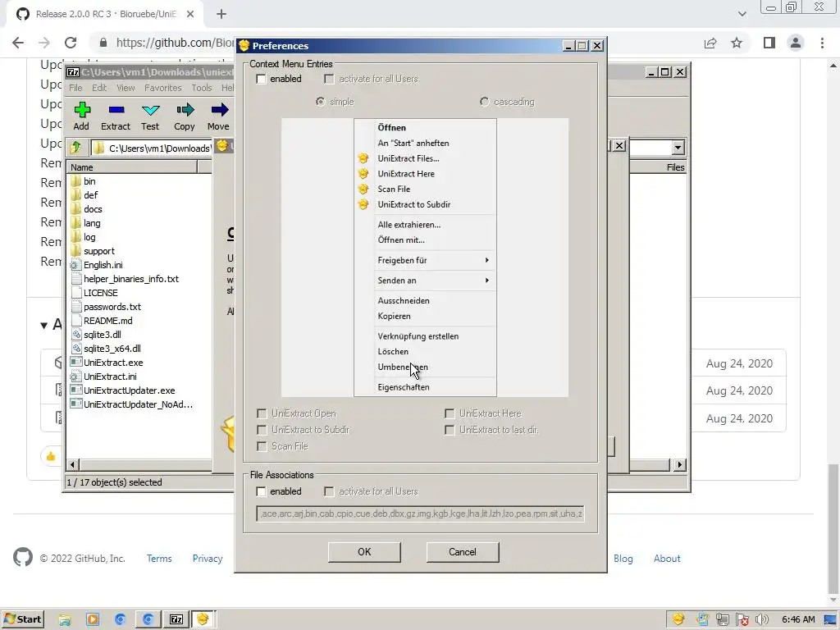The height and width of the screenshot is (630, 840).
Task: Enable File Associations checkbox
Action: tap(262, 492)
